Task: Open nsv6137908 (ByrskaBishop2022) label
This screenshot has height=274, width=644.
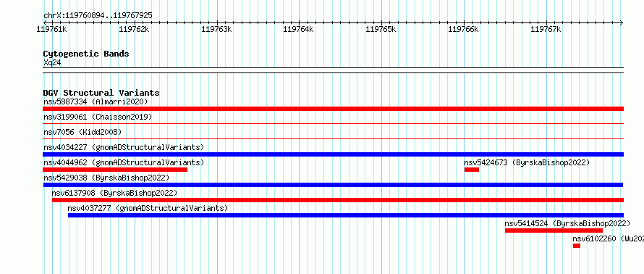Action: (114, 193)
